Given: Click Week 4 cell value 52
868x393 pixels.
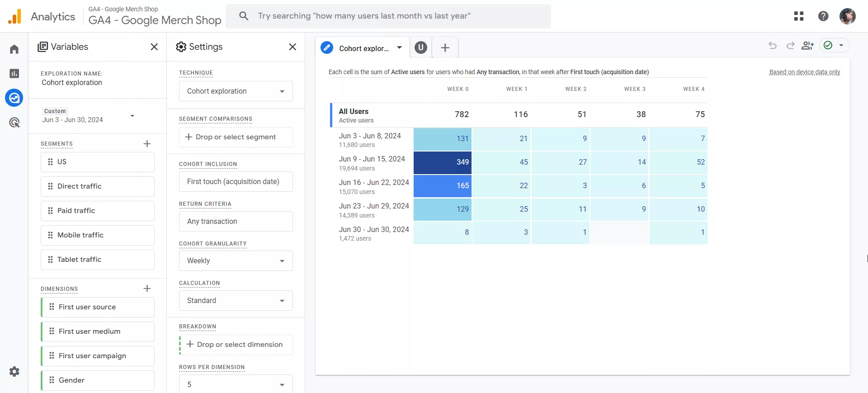Looking at the screenshot, I should click(679, 162).
